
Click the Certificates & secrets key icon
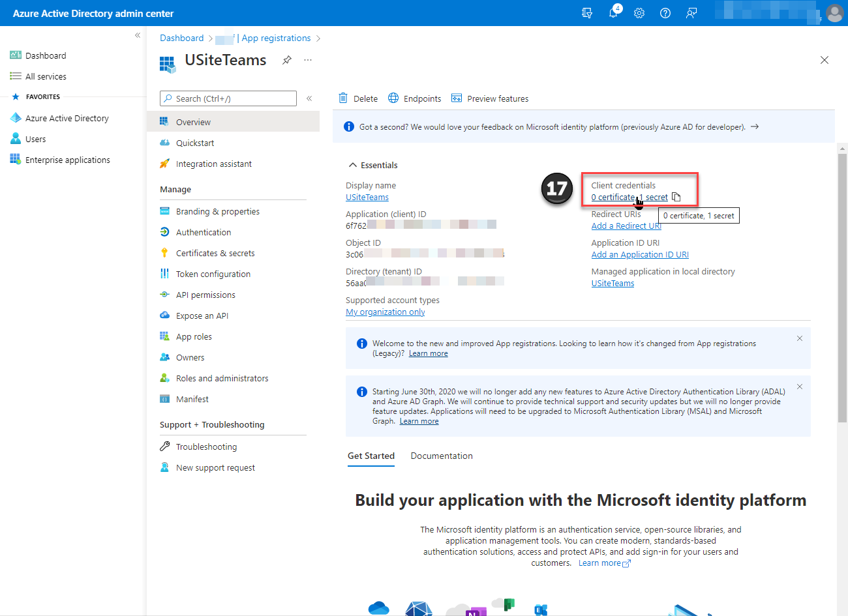coord(164,253)
